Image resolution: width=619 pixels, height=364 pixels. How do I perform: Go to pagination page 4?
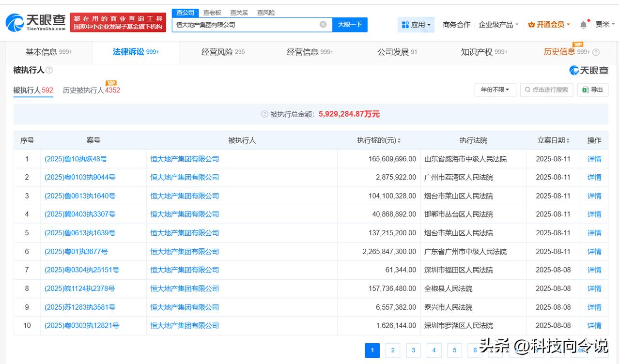pyautogui.click(x=433, y=350)
